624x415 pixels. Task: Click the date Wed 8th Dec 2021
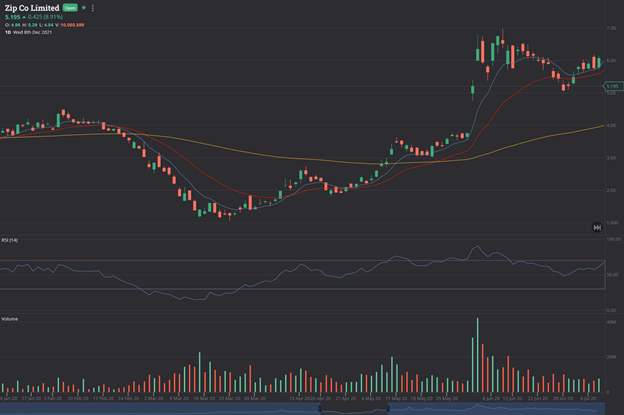pyautogui.click(x=33, y=32)
